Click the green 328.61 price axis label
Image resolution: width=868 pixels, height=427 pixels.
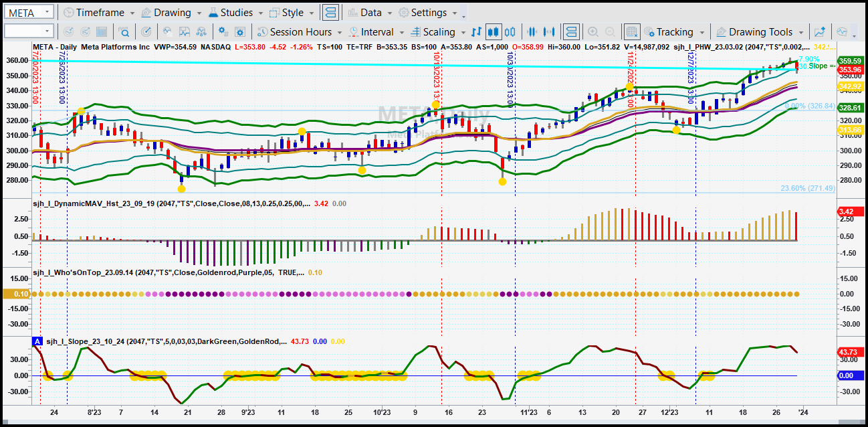(x=849, y=108)
